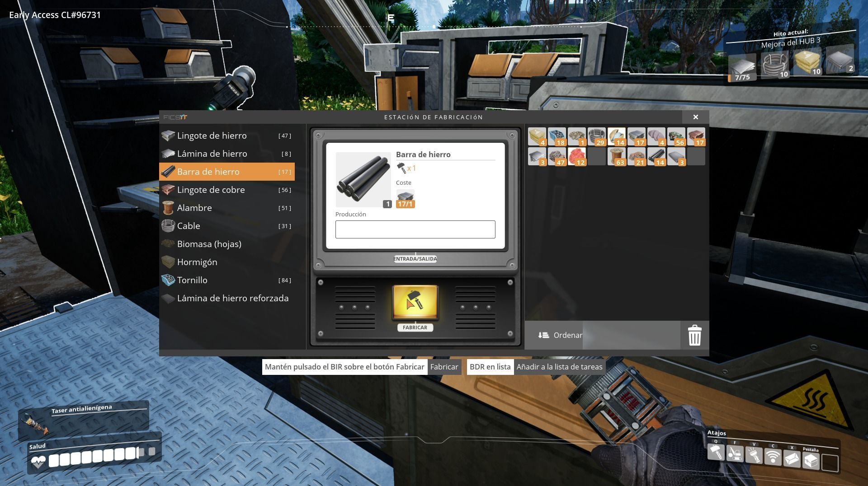Image resolution: width=868 pixels, height=486 pixels.
Task: Select the wire spool stack of 63
Action: point(616,156)
